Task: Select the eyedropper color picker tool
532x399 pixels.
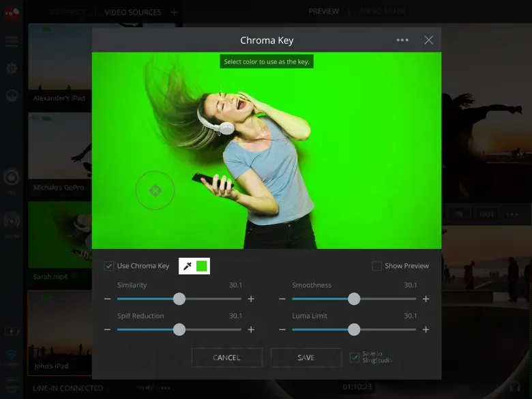Action: coord(188,266)
